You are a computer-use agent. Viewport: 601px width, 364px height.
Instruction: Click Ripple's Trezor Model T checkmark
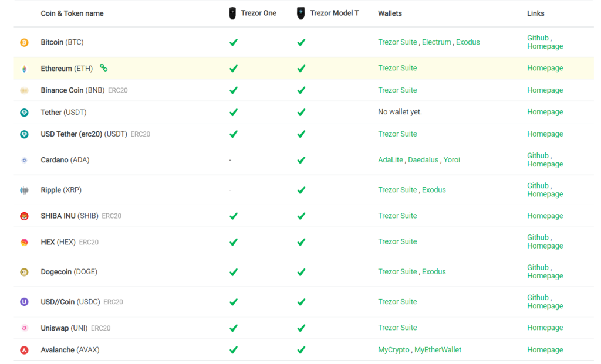[301, 190]
